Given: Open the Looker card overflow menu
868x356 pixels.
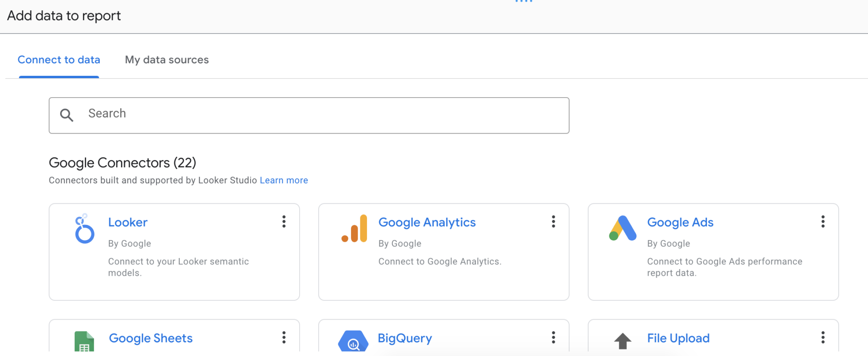Looking at the screenshot, I should pyautogui.click(x=284, y=221).
